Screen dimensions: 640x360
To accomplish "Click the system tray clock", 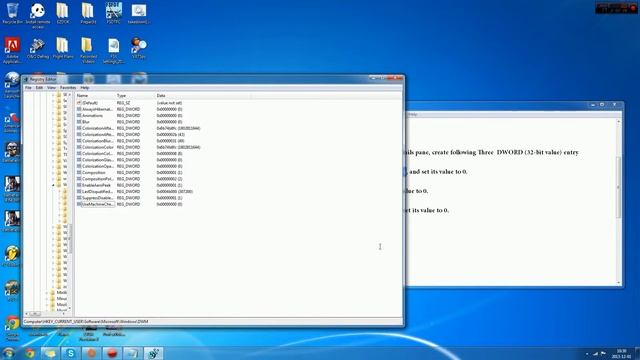I will click(621, 353).
